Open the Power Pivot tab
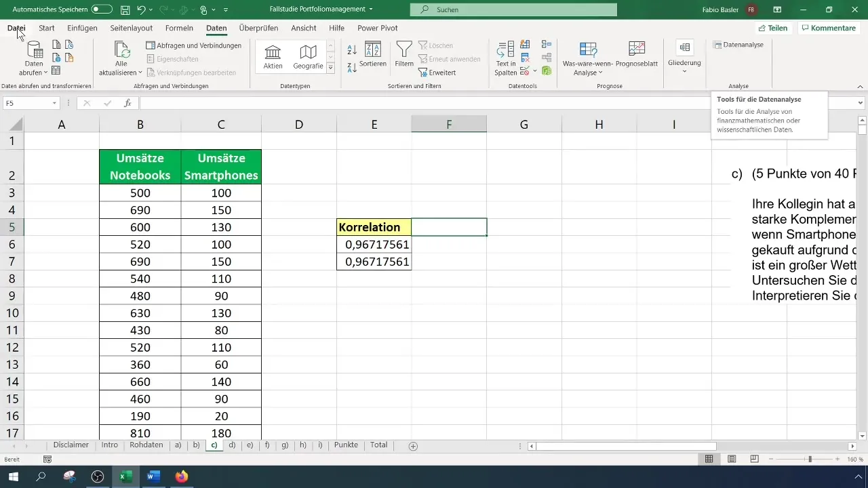The height and width of the screenshot is (488, 868). [x=378, y=28]
